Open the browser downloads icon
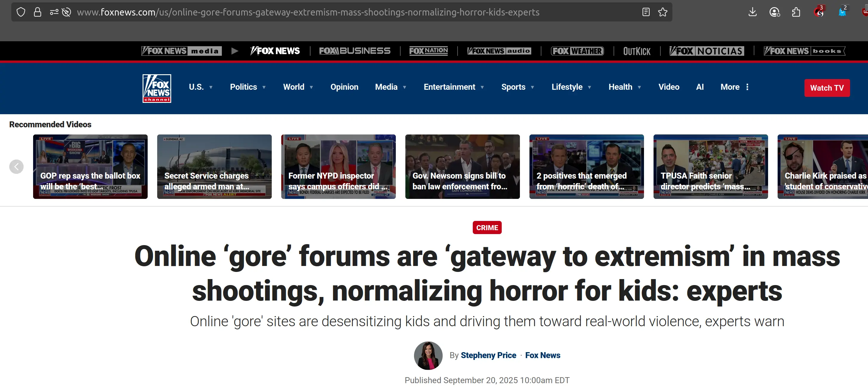Image resolution: width=868 pixels, height=390 pixels. click(753, 12)
